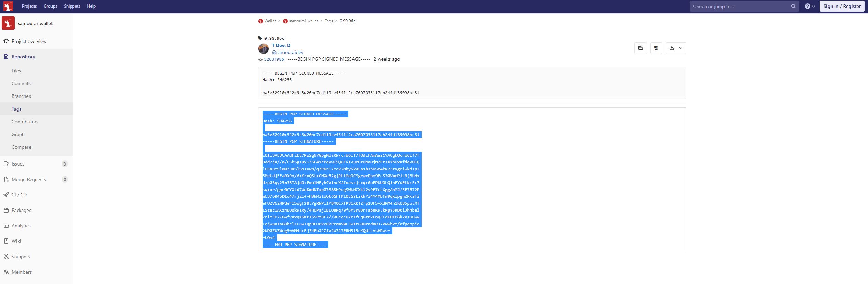Open the CI / CD sidebar section
The image size is (868, 284).
19,195
